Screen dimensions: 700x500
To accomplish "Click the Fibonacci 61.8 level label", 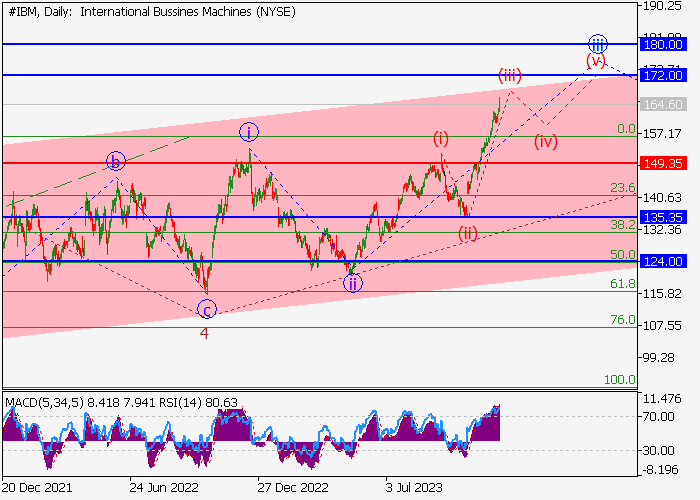I will (623, 284).
